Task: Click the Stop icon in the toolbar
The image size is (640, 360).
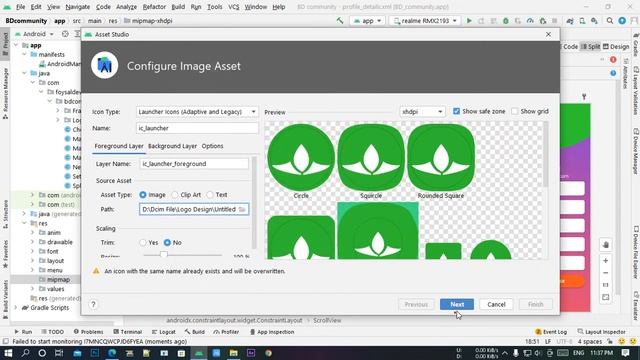Action: click(x=554, y=21)
